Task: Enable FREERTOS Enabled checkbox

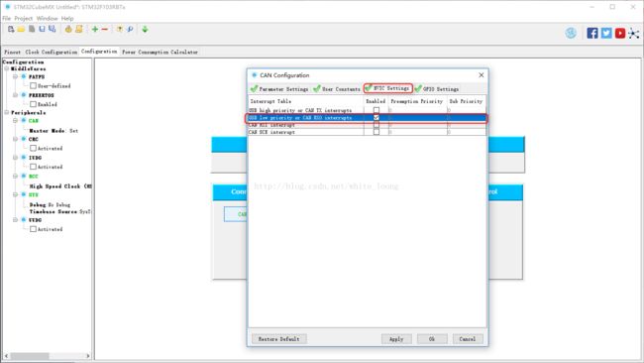Action: [x=33, y=104]
